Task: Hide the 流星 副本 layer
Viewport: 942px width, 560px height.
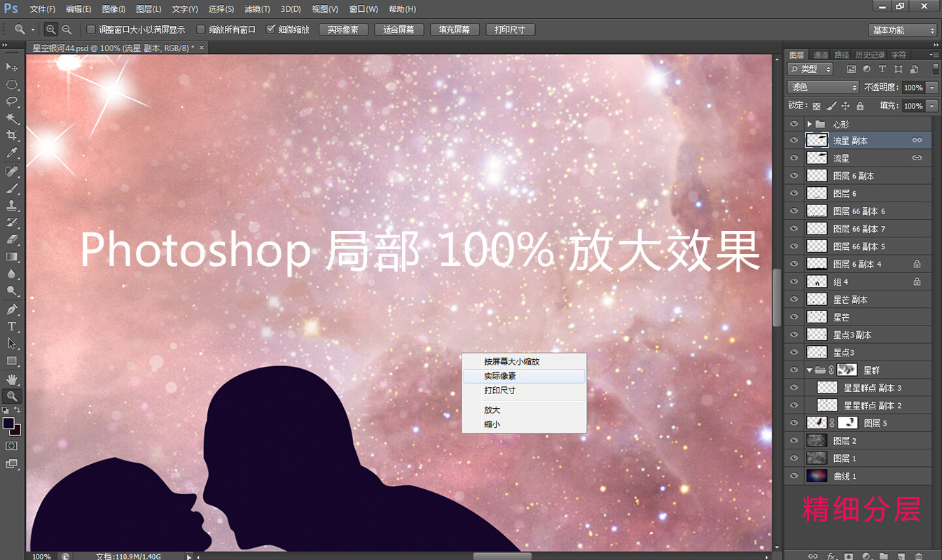Action: pyautogui.click(x=794, y=140)
